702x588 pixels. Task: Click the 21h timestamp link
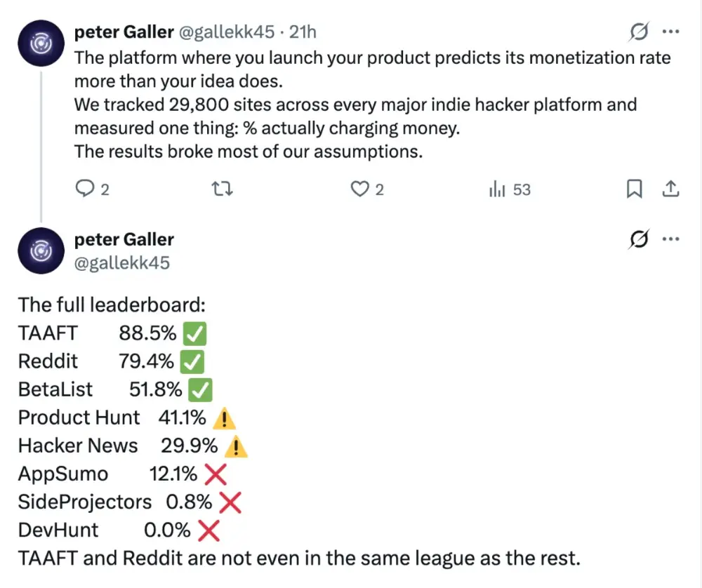point(304,32)
